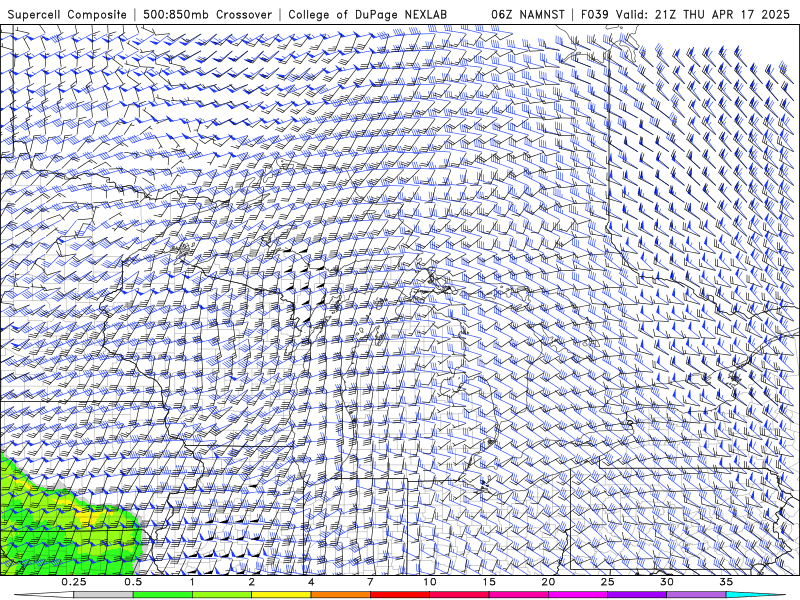
Task: Click the "College of DuPage NEXLAB" text
Action: [367, 14]
